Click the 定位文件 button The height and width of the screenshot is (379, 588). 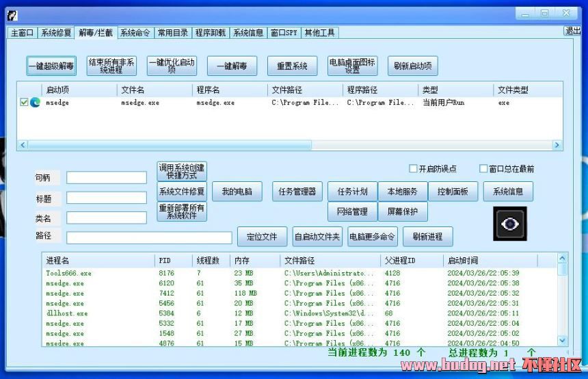[262, 237]
